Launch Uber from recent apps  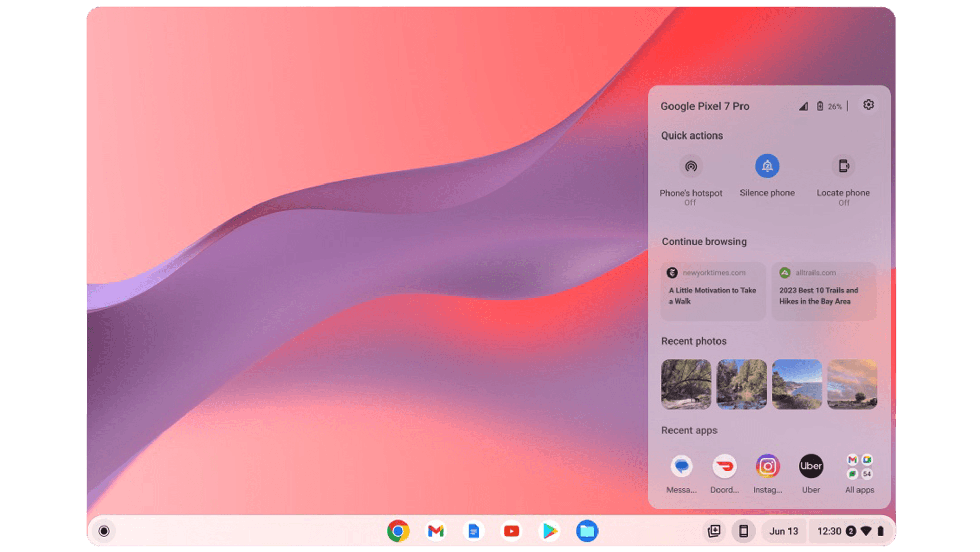(811, 466)
